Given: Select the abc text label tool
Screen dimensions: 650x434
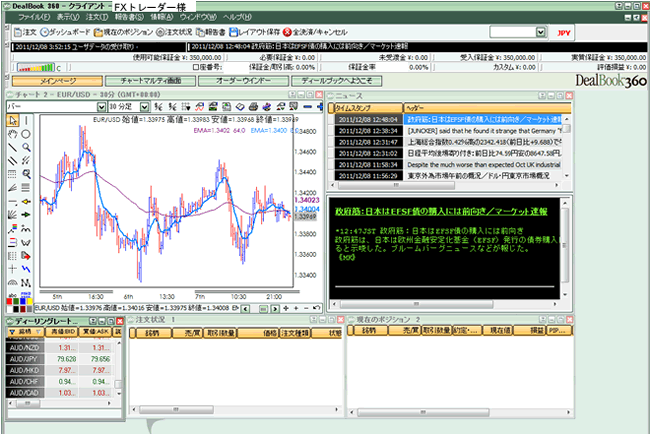Looking at the screenshot, I should [13, 295].
